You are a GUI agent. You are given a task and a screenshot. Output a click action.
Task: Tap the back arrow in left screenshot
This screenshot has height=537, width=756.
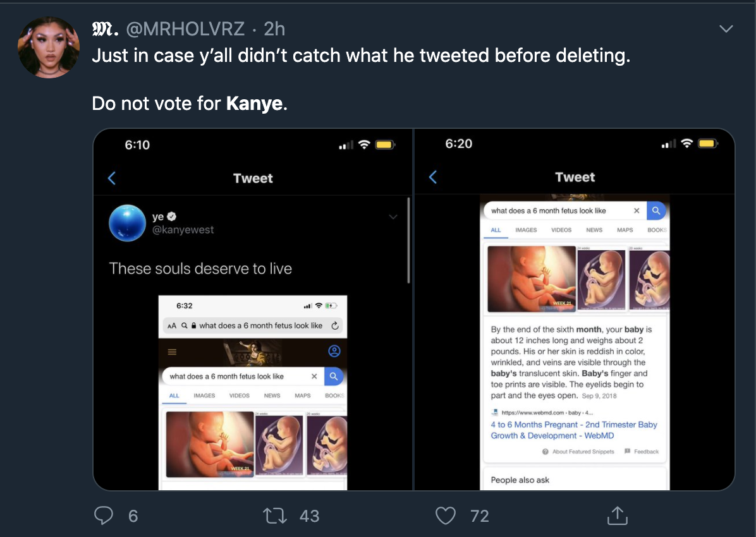click(112, 178)
